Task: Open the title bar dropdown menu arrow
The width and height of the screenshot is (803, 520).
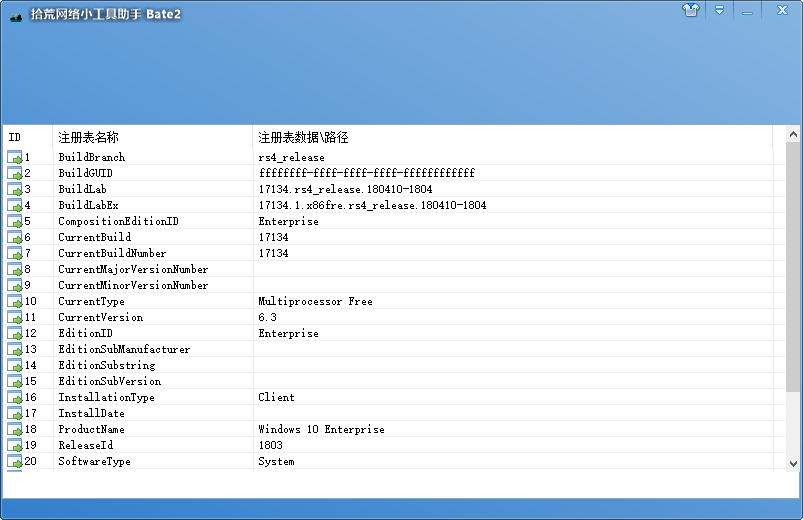Action: pos(720,10)
